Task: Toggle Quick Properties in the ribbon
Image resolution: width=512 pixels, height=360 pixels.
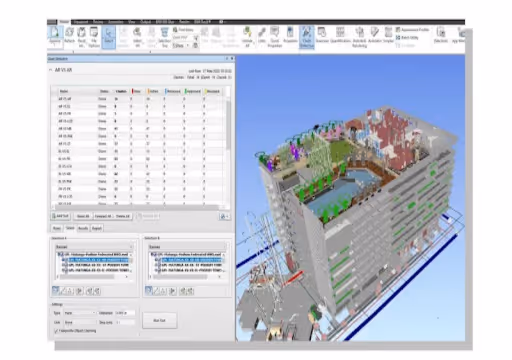Action: (275, 37)
